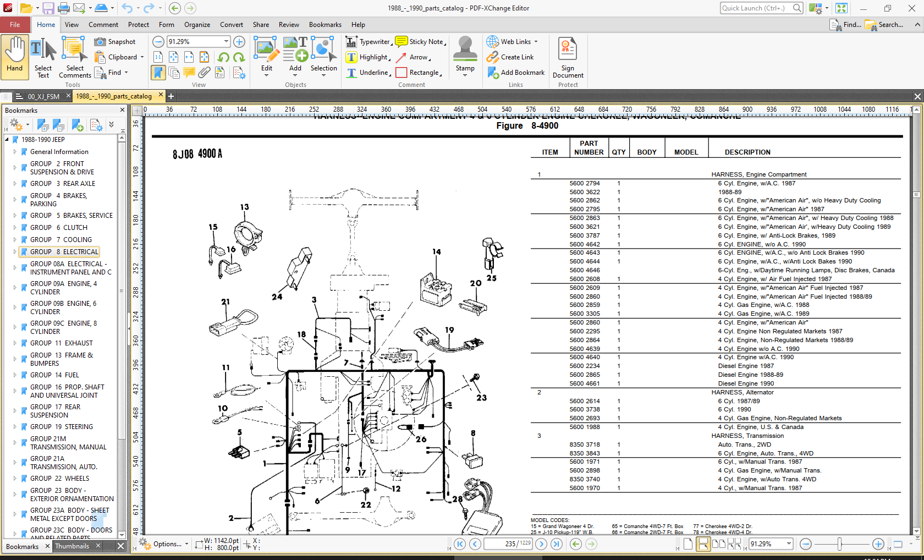Click the zoom slider in status bar
The width and height of the screenshot is (924, 560).
tap(839, 544)
